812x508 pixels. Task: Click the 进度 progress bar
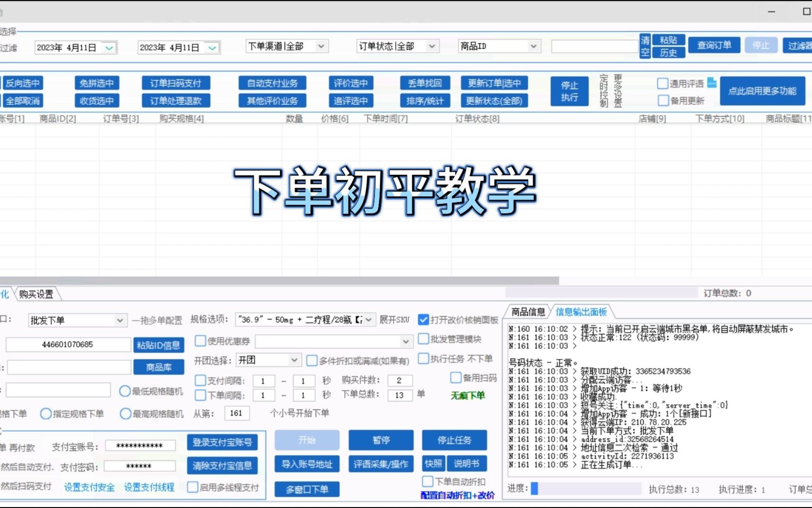pyautogui.click(x=586, y=489)
